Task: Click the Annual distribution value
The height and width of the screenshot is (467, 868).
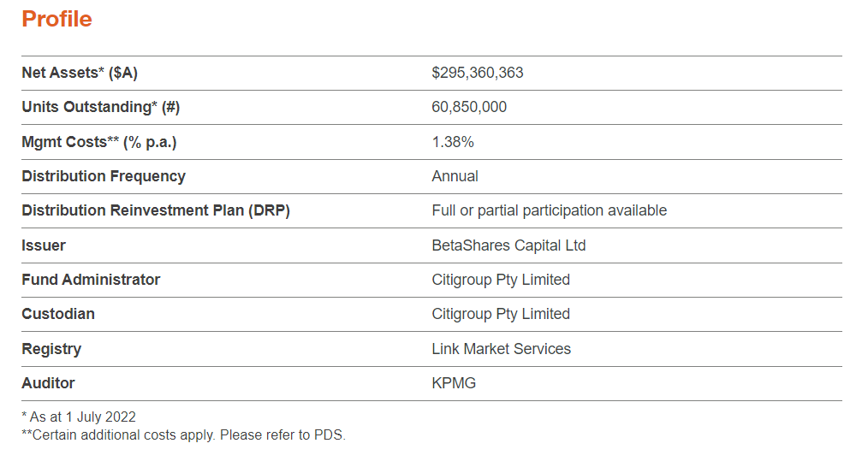Action: click(x=455, y=176)
